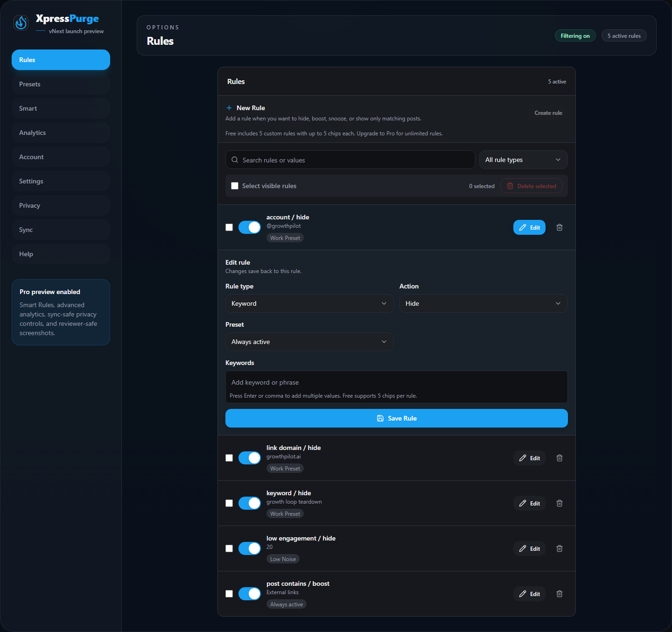Disable the account / hide rule toggle
672x632 pixels.
point(250,227)
